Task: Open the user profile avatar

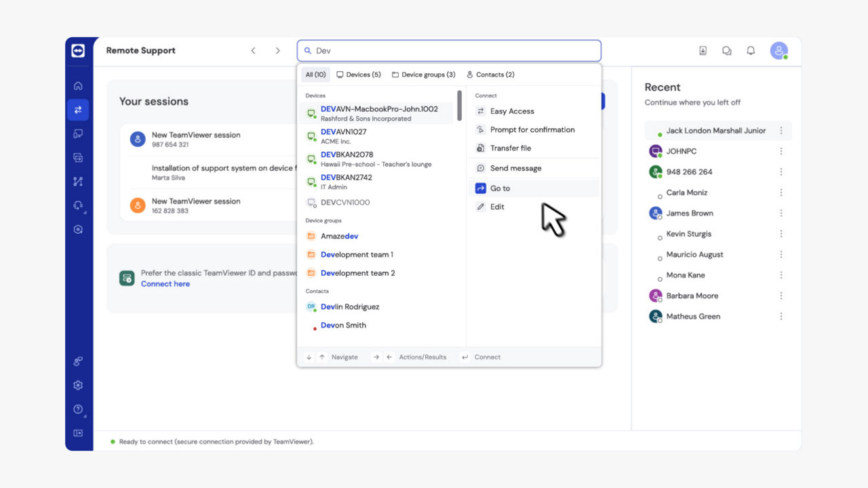Action: [778, 51]
